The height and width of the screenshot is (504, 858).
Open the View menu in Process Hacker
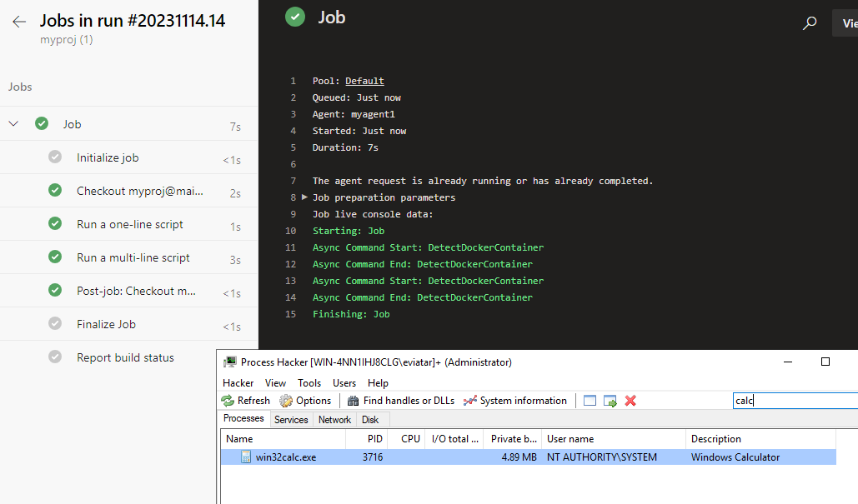pos(275,382)
